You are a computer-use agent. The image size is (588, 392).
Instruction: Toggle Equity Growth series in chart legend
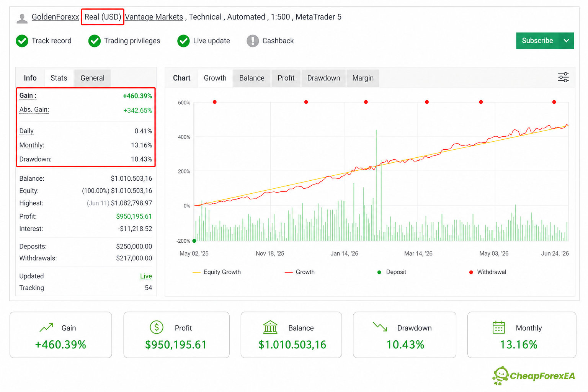pyautogui.click(x=217, y=272)
